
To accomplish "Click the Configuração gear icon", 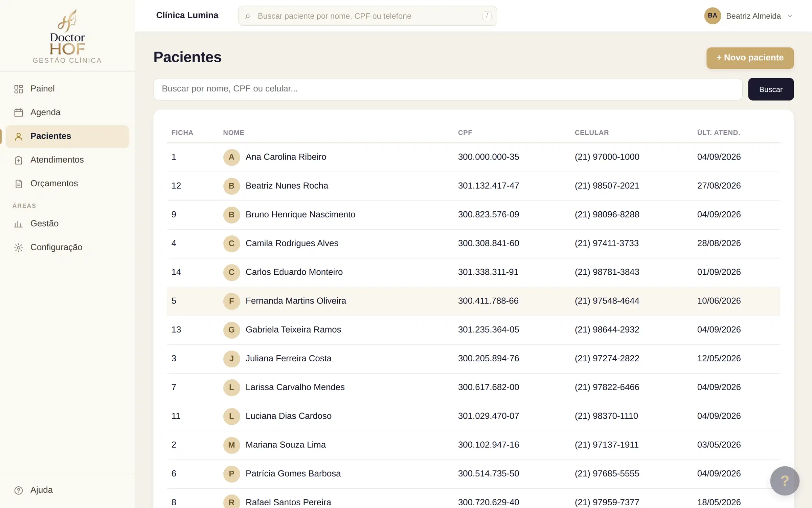I will tap(19, 248).
